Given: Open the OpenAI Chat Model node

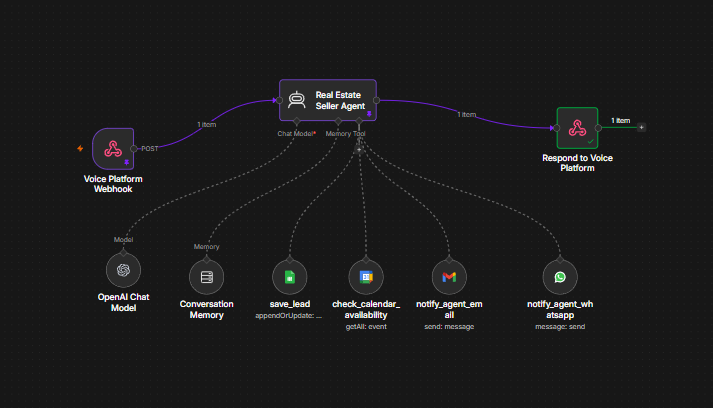Looking at the screenshot, I should click(x=123, y=270).
